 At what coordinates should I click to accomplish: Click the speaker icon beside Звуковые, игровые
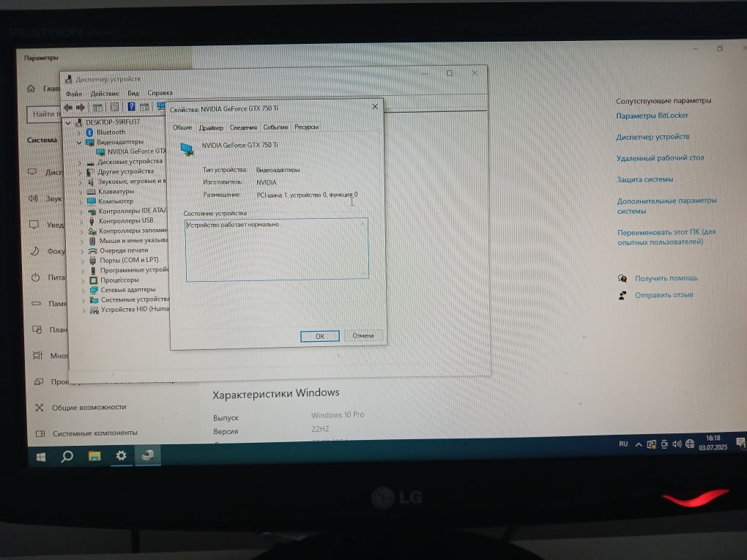click(x=91, y=182)
